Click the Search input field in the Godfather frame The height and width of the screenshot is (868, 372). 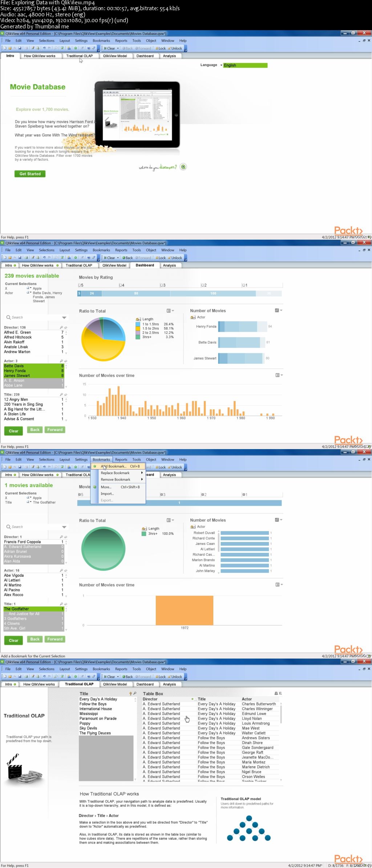(x=36, y=527)
